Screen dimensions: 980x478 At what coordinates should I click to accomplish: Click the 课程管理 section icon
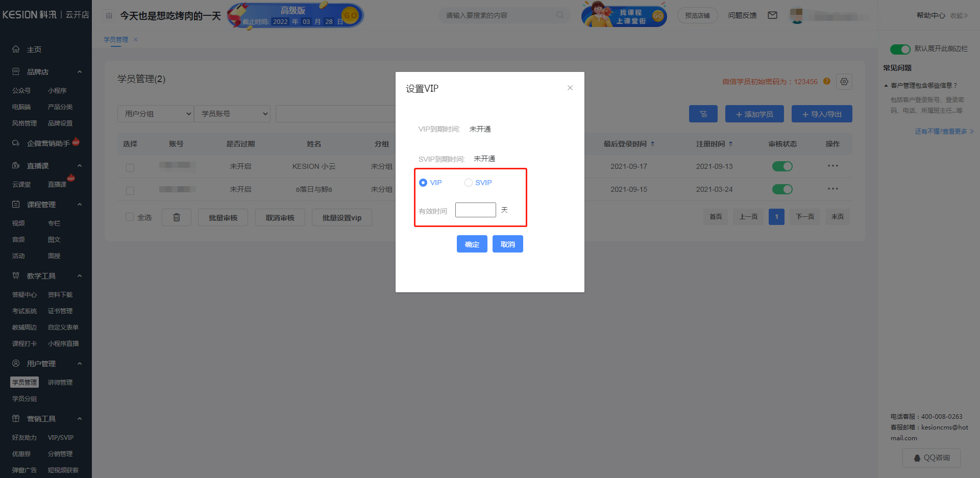coord(16,204)
